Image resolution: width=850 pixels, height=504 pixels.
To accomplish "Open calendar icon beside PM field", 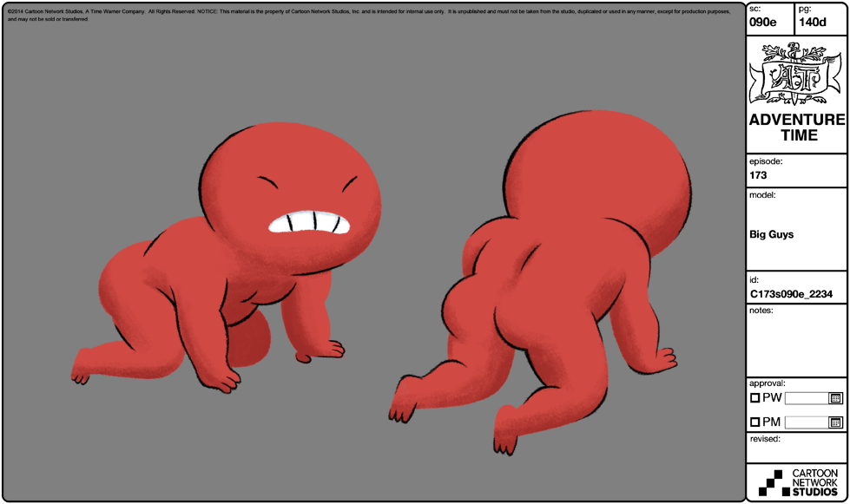I will [835, 422].
